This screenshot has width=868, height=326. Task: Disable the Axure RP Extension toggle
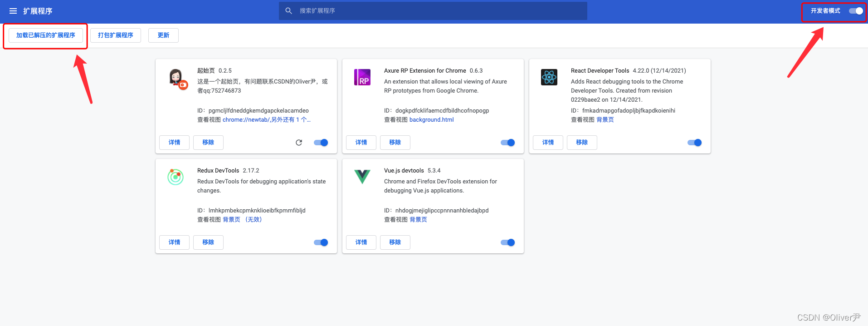[x=507, y=143]
